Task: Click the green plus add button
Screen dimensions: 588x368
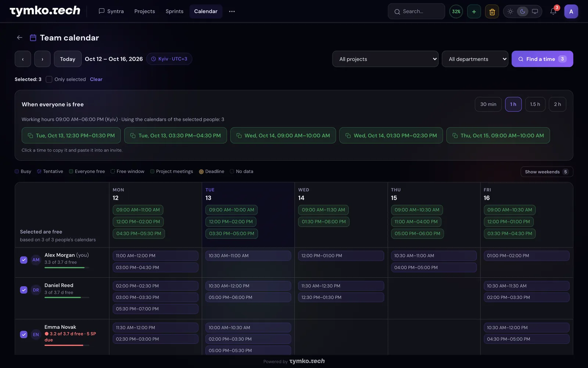Action: pyautogui.click(x=474, y=11)
